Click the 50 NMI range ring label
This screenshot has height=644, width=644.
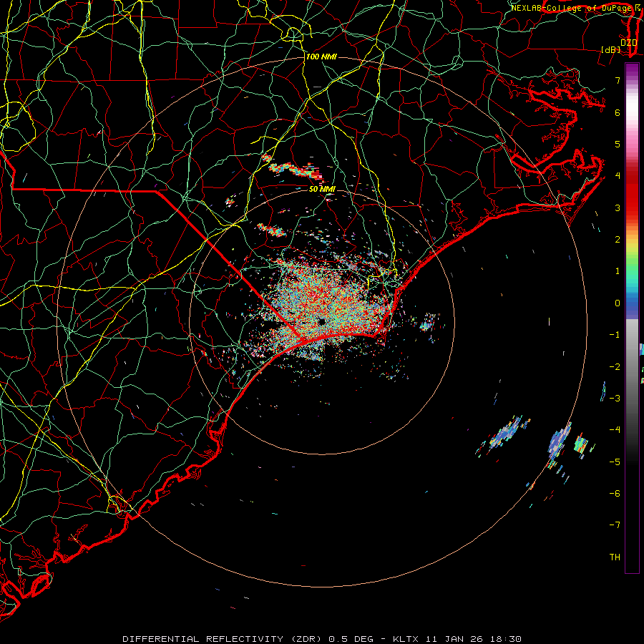(x=322, y=189)
